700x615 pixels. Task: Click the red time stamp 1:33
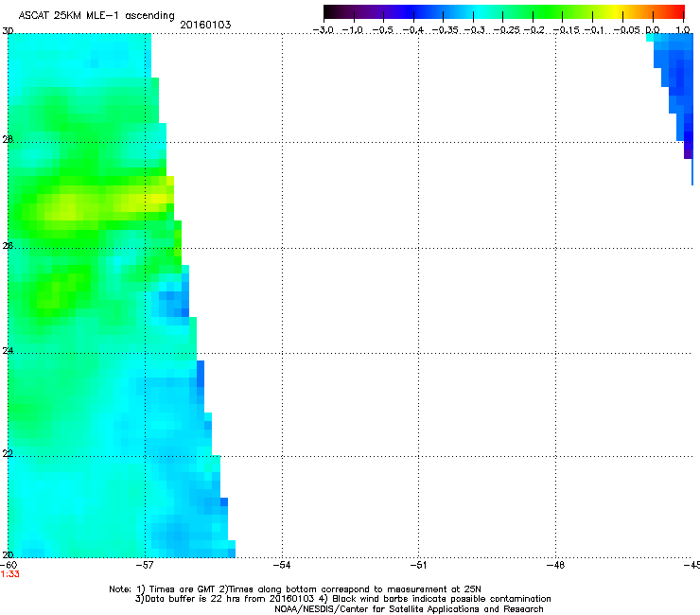[x=9, y=574]
